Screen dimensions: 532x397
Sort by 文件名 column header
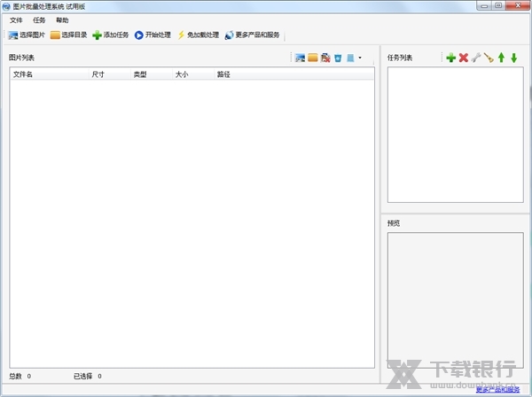(x=50, y=74)
